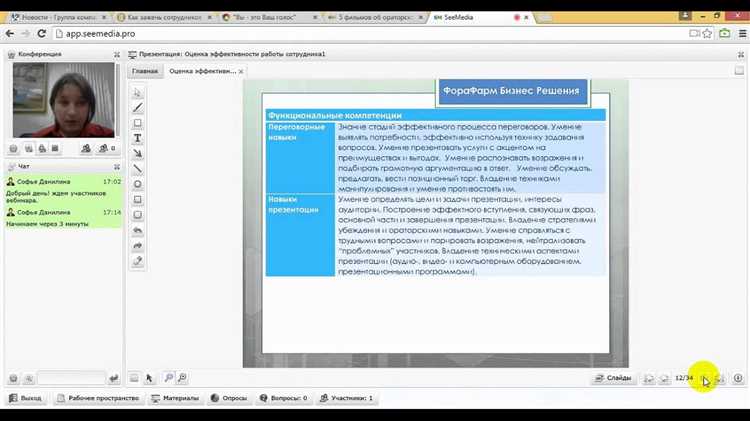
Task: Click the smiley icon under the webcam video
Action: click(x=13, y=149)
